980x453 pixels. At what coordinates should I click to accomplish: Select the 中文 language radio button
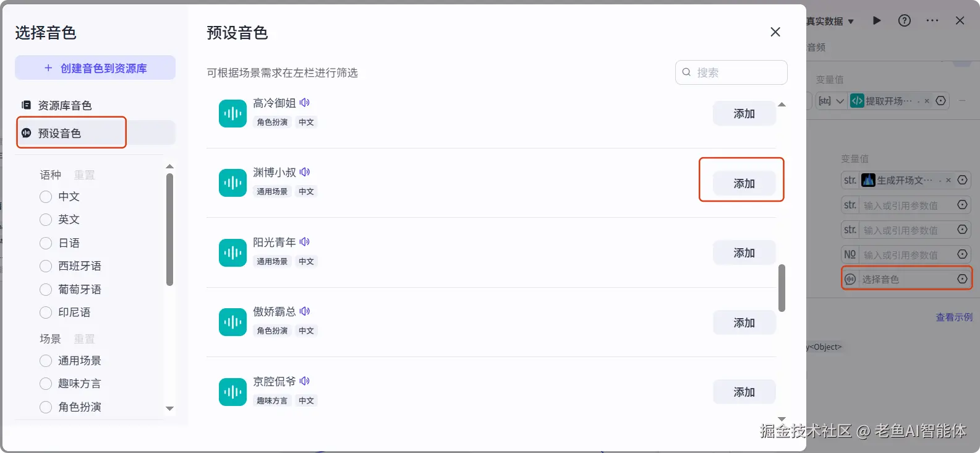tap(46, 197)
